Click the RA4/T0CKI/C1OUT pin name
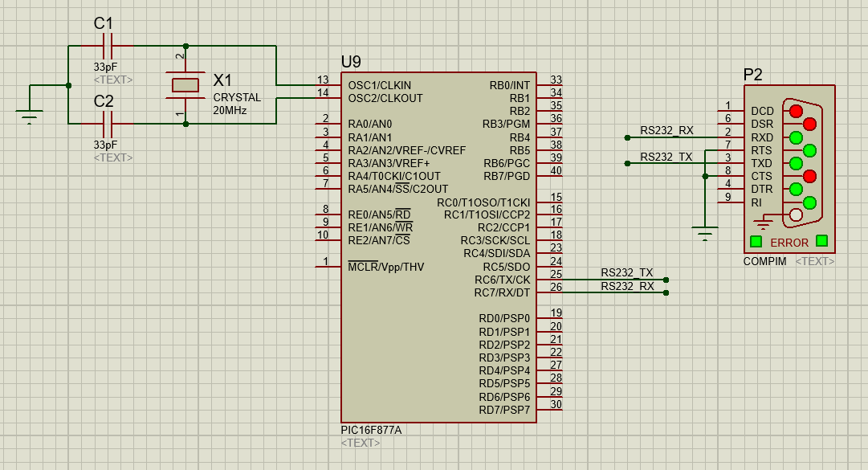 pos(394,176)
